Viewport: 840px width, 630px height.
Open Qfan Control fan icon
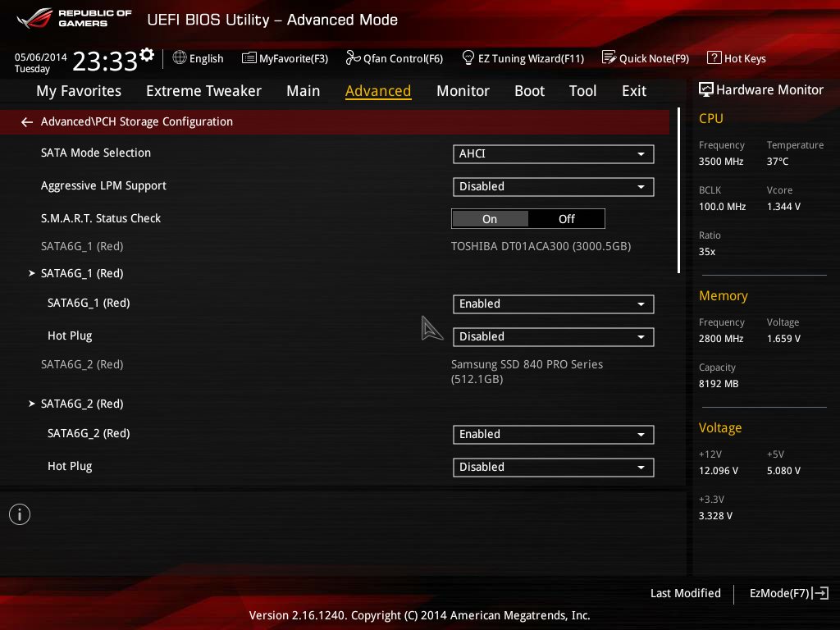353,58
